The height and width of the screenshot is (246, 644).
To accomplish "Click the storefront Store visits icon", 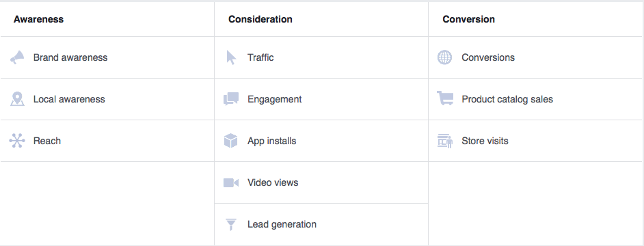I will click(445, 141).
